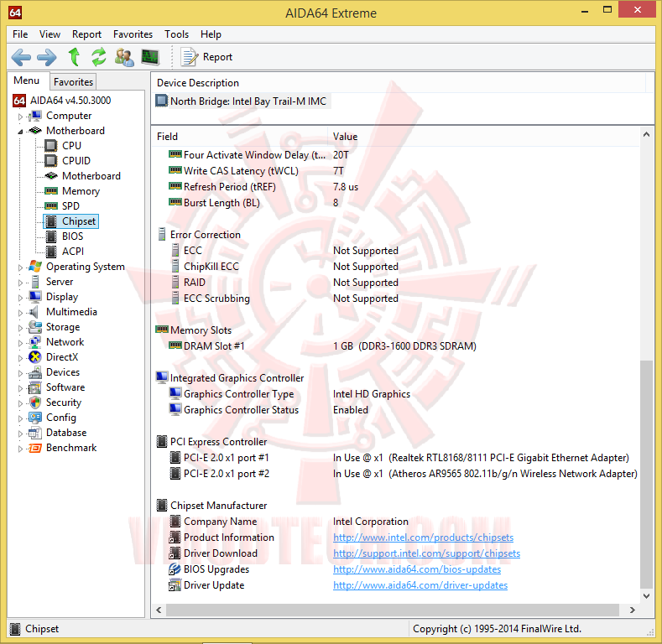Click the horizontal scrollbar right arrow
Screen dimensions: 662x644
click(x=632, y=610)
